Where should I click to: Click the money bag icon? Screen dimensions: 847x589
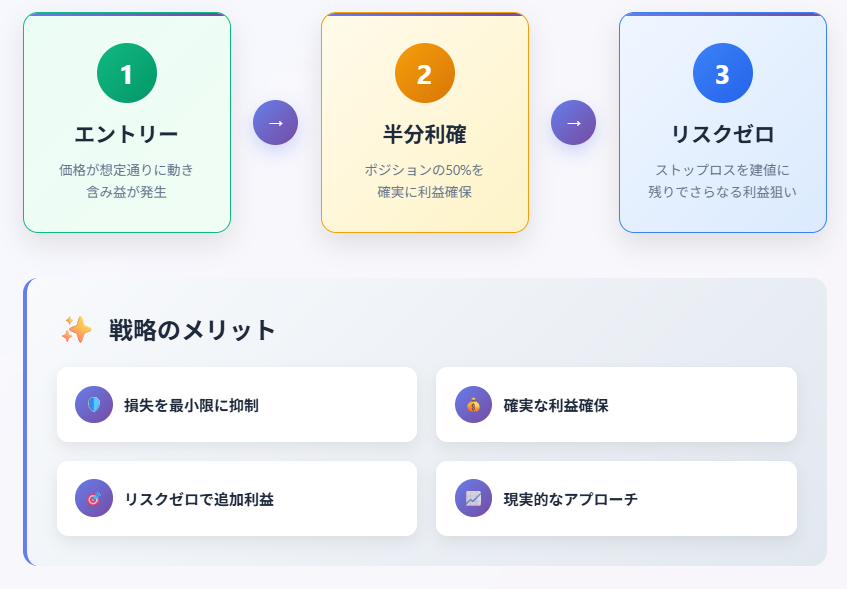pyautogui.click(x=473, y=405)
